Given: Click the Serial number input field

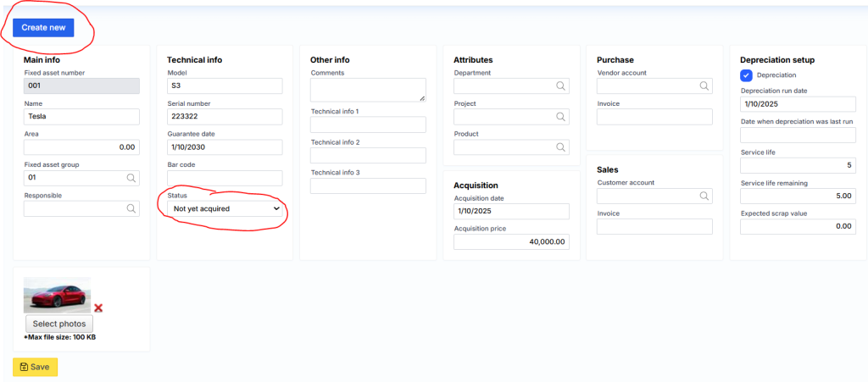Looking at the screenshot, I should (x=225, y=117).
